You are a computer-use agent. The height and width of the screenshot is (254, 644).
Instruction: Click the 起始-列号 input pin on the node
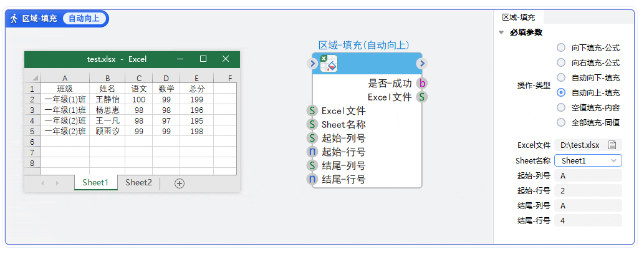click(312, 138)
